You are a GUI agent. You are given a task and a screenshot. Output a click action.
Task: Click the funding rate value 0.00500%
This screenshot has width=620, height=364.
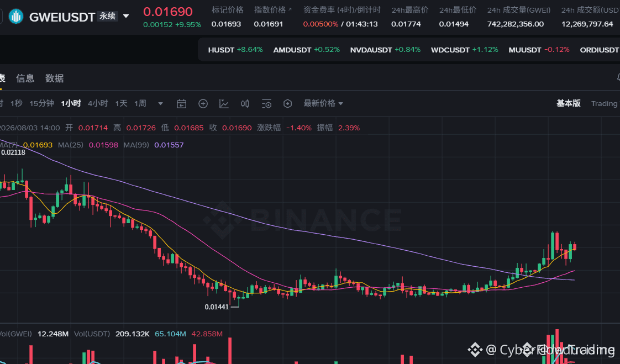[x=320, y=24]
